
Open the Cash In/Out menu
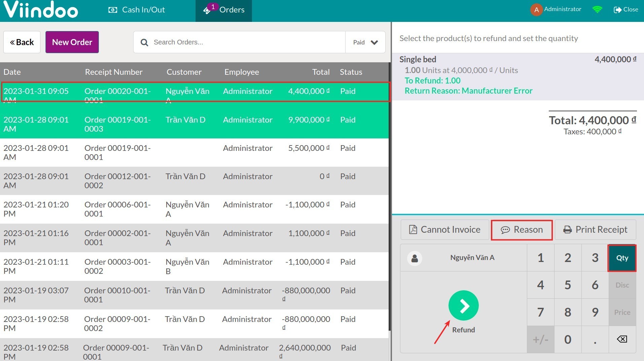[x=137, y=10]
